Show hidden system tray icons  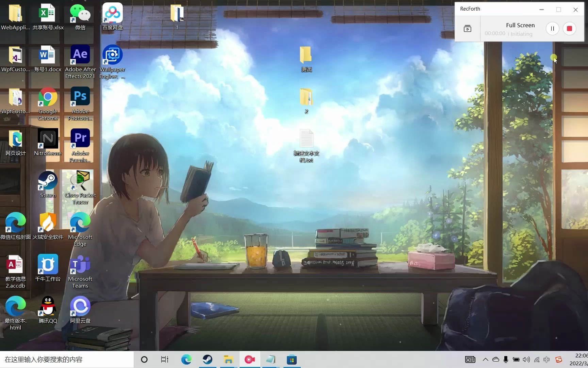(x=486, y=359)
